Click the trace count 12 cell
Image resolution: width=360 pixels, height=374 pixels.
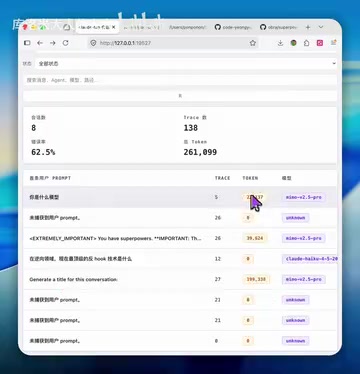[x=217, y=259]
